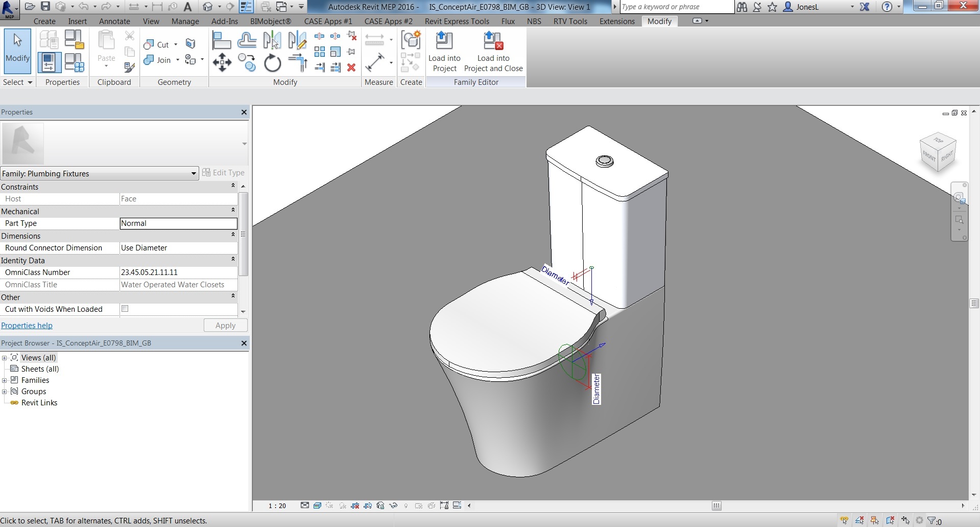Click the Apply button
This screenshot has width=980, height=527.
coord(225,326)
